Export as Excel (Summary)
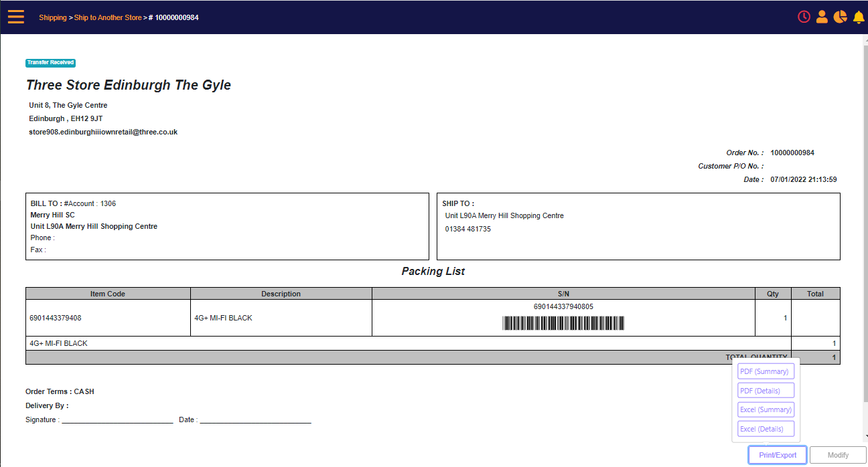This screenshot has height=467, width=868. click(x=766, y=409)
